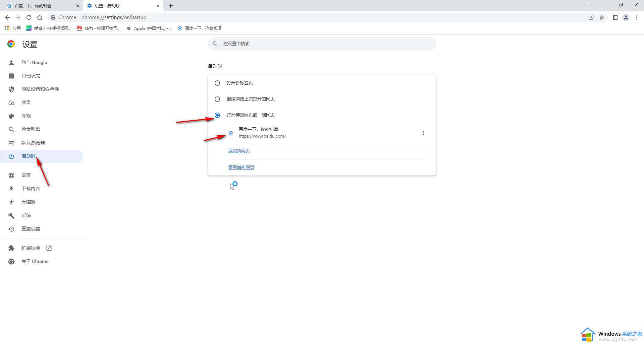This screenshot has height=344, width=644.
Task: Bookmark this page with the star icon
Action: pyautogui.click(x=602, y=17)
